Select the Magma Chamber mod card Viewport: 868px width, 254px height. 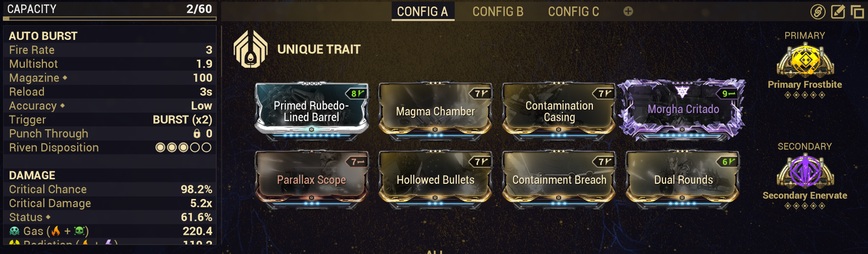(436, 111)
